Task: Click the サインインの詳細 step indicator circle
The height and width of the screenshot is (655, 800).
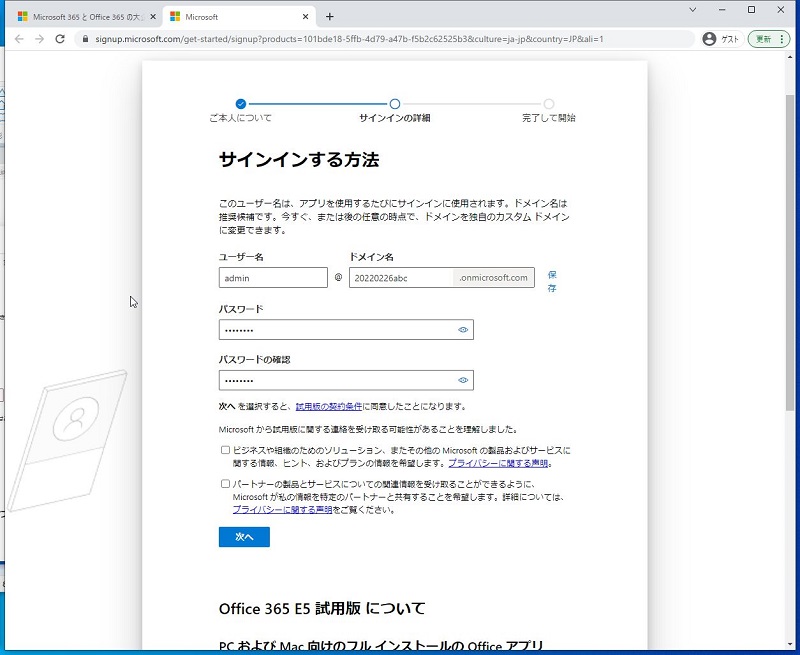Action: pyautogui.click(x=394, y=104)
